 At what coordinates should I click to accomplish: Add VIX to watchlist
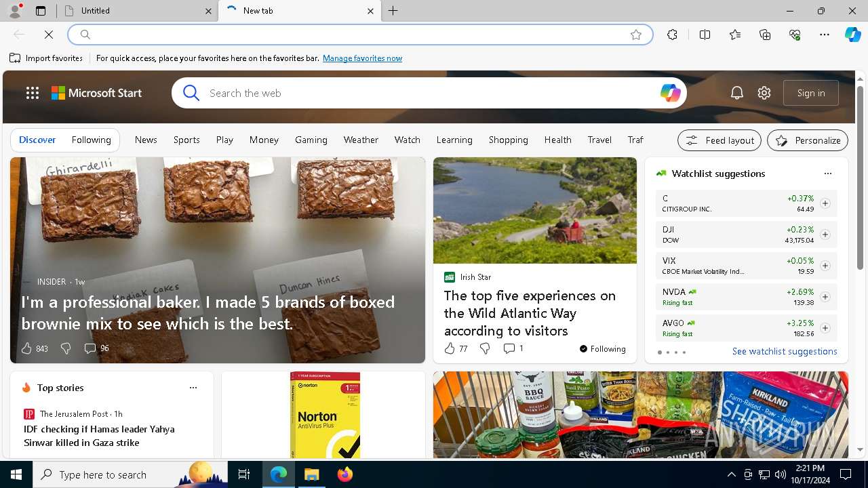click(825, 266)
